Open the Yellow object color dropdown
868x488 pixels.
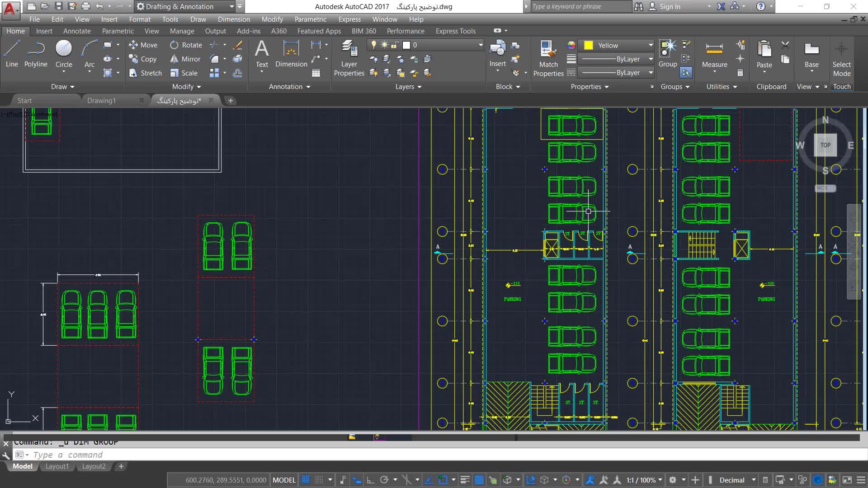coord(651,45)
